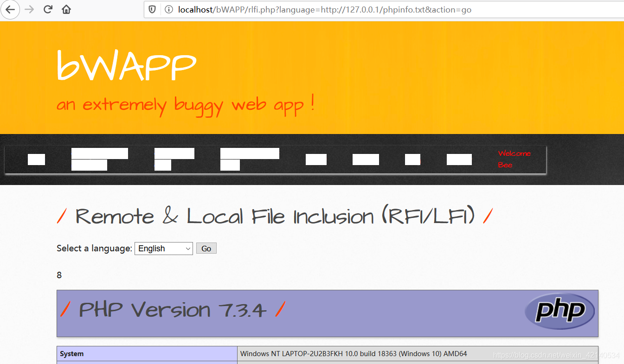Click the 'Welcome Bee' text in the navigation bar
The width and height of the screenshot is (624, 364).
[x=514, y=159]
